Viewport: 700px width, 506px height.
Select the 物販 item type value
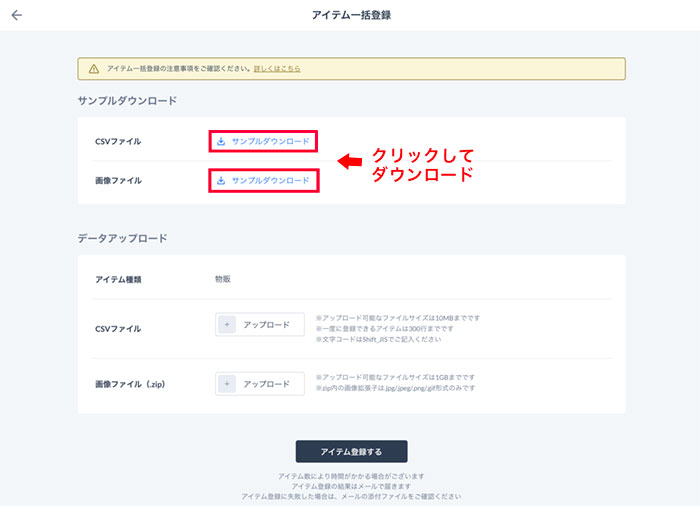pyautogui.click(x=223, y=279)
